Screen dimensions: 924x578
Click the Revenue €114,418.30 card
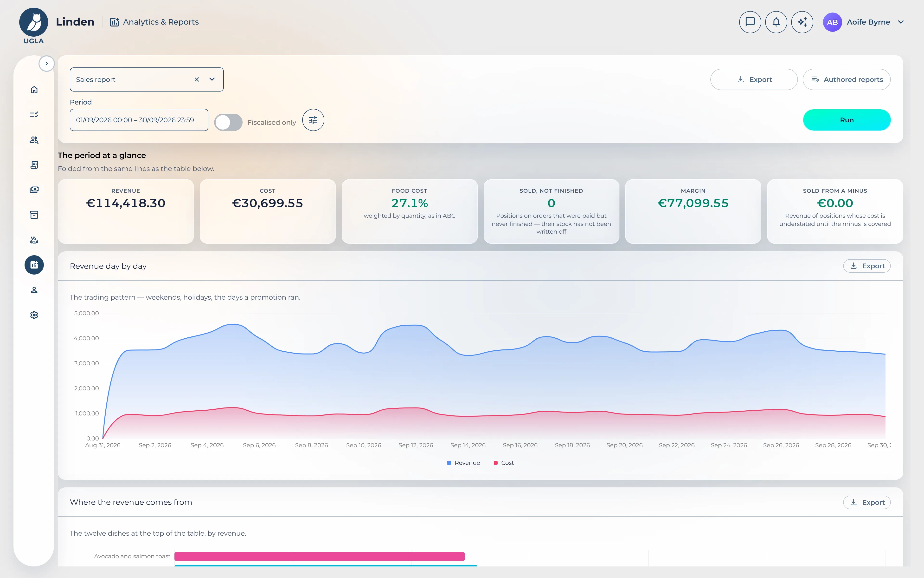(x=126, y=211)
